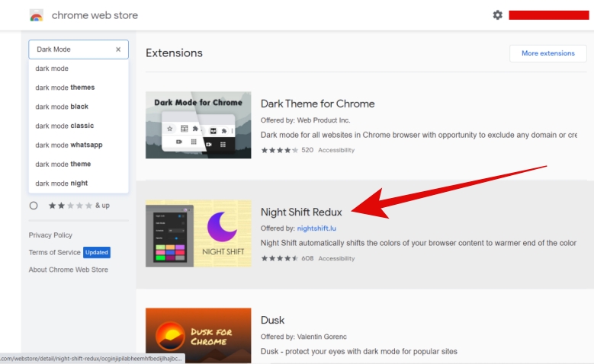Open the Night Shift Redux title

coord(301,212)
